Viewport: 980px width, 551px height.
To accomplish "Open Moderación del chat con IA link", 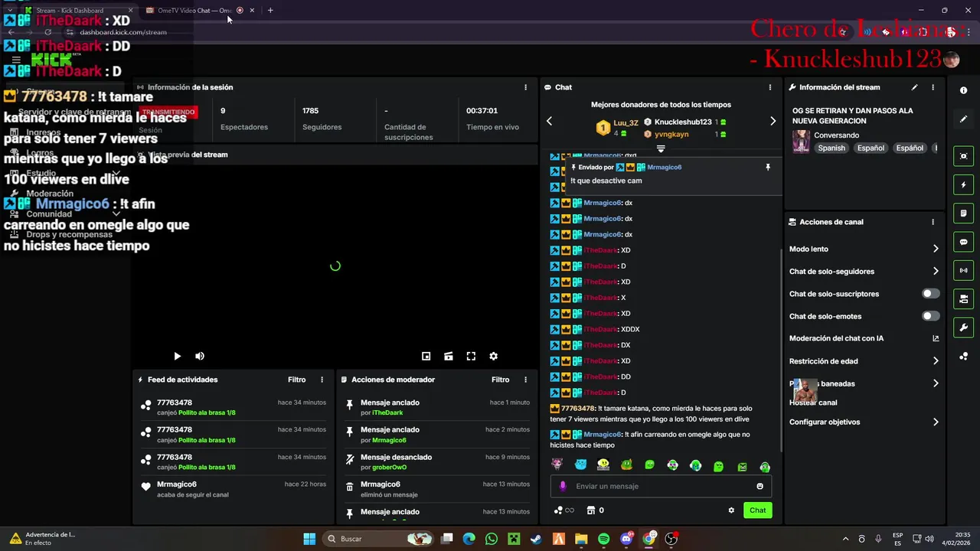I will click(x=936, y=338).
